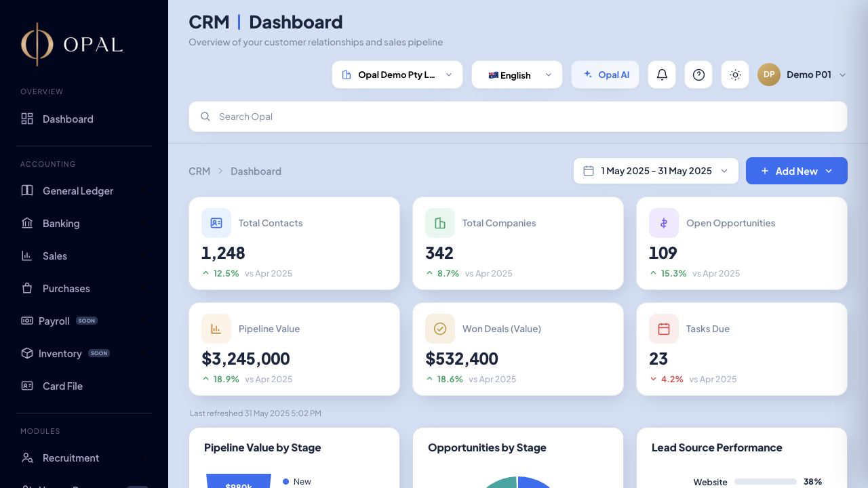Click the Purchases shopping bag icon
The height and width of the screenshot is (488, 868).
(x=27, y=288)
